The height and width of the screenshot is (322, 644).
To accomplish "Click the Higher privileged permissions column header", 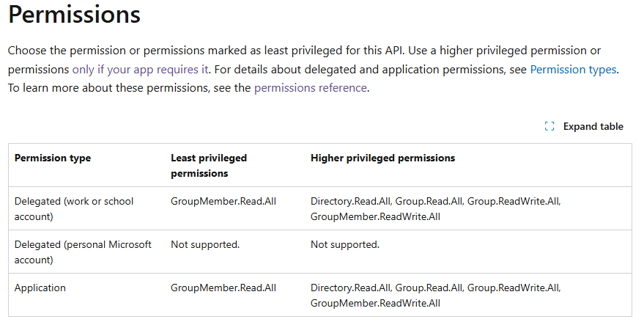I will coord(382,158).
